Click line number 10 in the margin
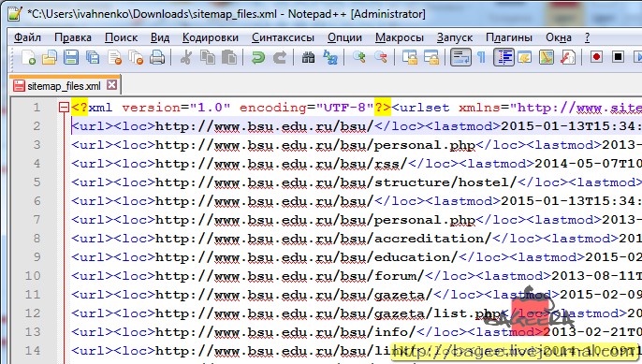Screen dimensions: 642x364 click(33, 275)
